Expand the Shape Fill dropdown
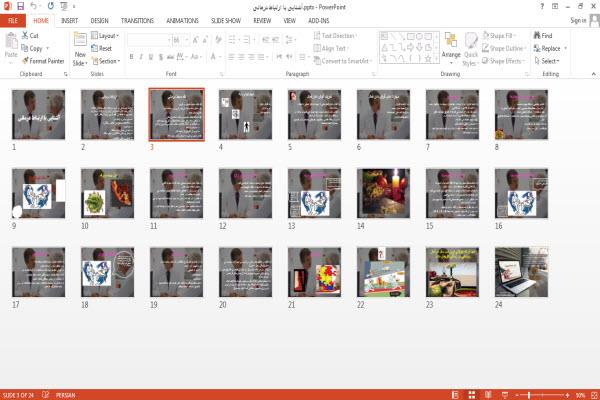Image resolution: width=600 pixels, height=400 pixels. click(x=499, y=36)
